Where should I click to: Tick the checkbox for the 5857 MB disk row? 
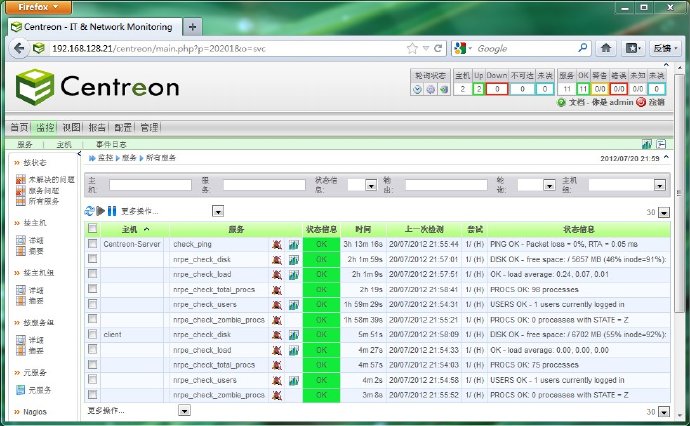click(92, 259)
